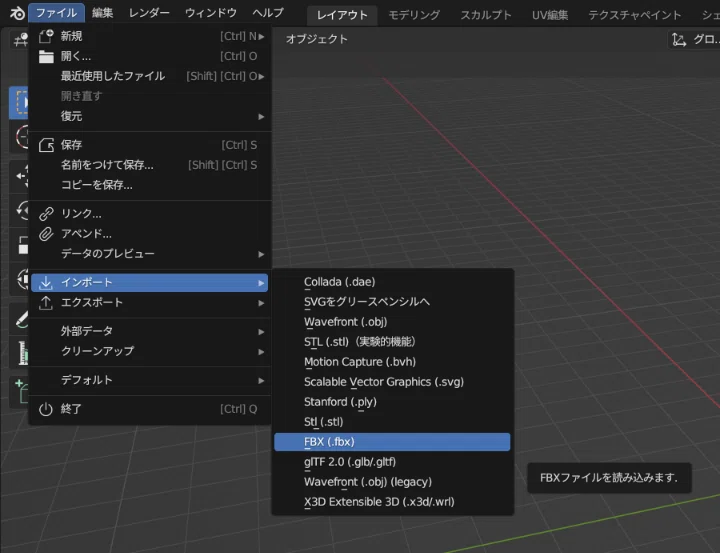This screenshot has height=553, width=720.
Task: Click the Quit power icon
Action: pyautogui.click(x=45, y=409)
